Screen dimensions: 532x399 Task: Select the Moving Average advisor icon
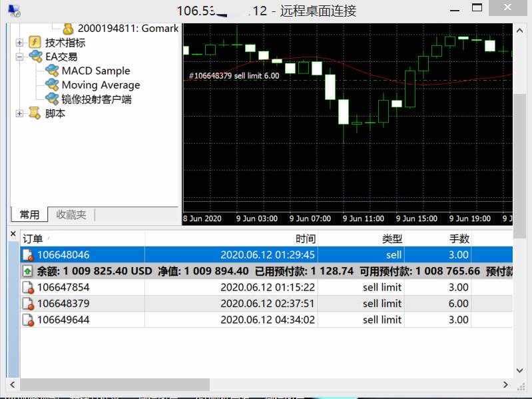pos(52,85)
